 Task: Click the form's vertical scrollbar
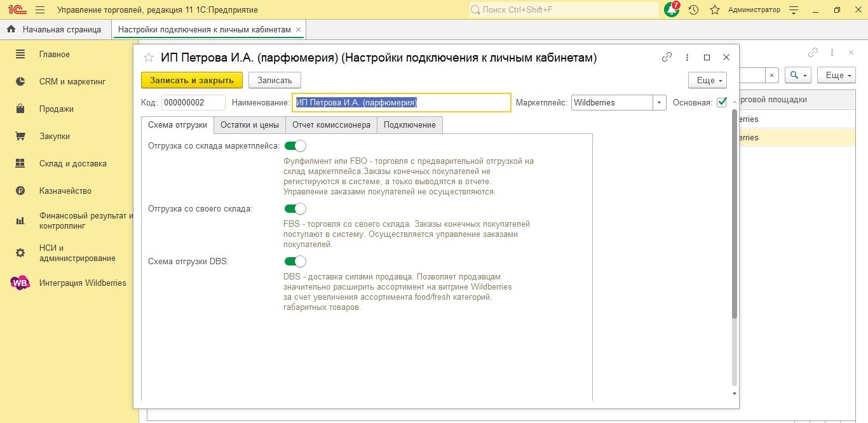(x=735, y=215)
